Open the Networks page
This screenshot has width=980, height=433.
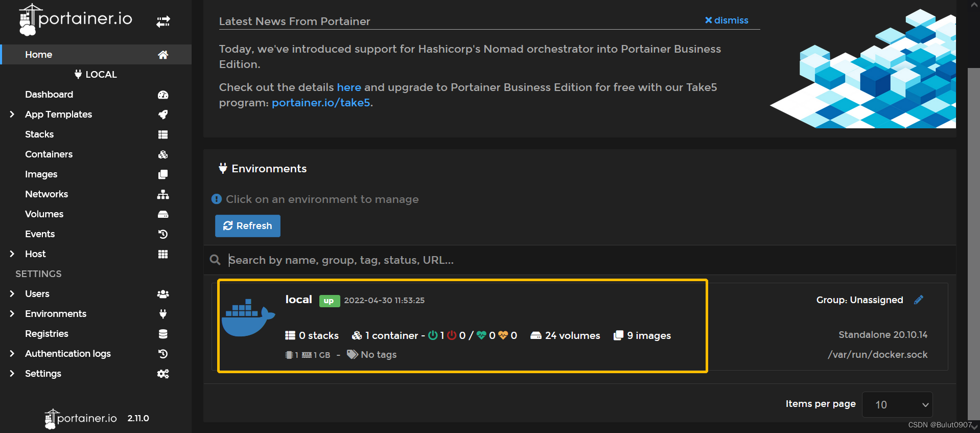[46, 194]
